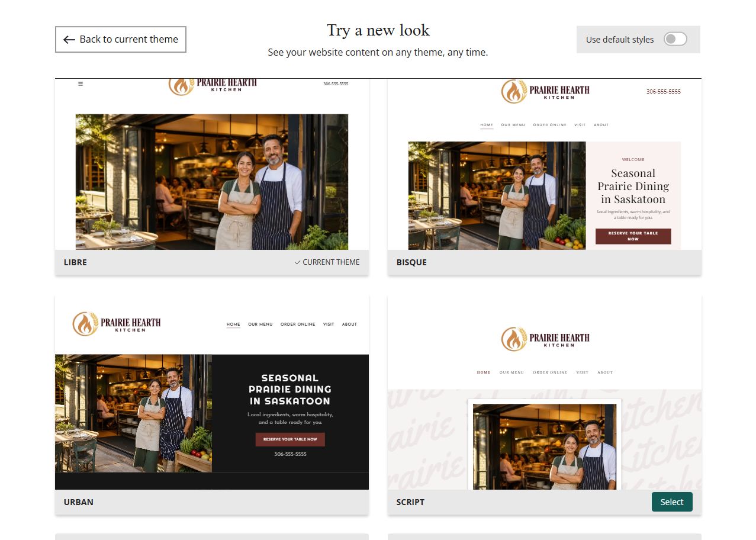Click Our Menu in the Script preview
Image resolution: width=756 pixels, height=540 pixels.
point(511,372)
